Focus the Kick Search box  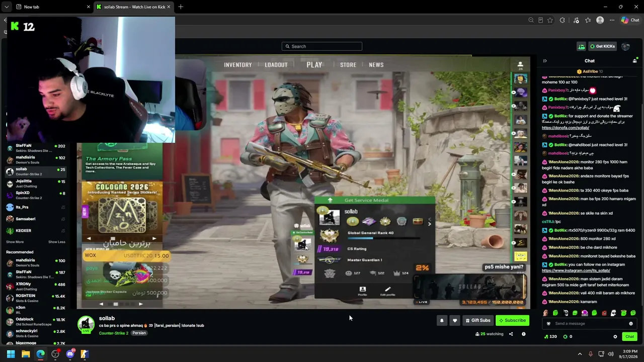click(322, 46)
